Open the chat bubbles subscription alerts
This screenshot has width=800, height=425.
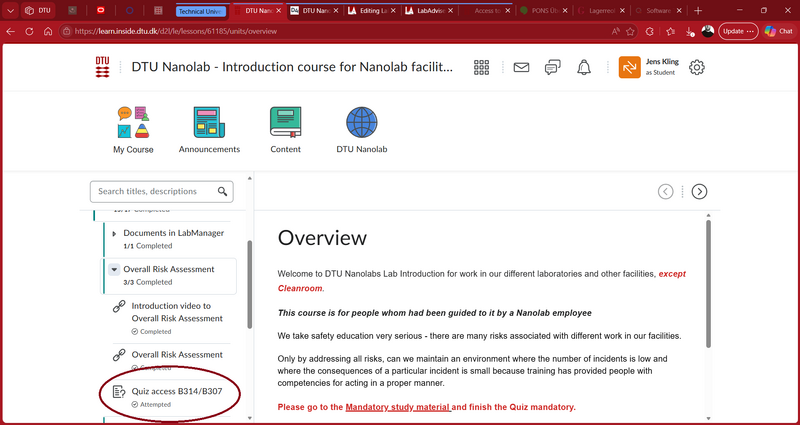[x=553, y=67]
